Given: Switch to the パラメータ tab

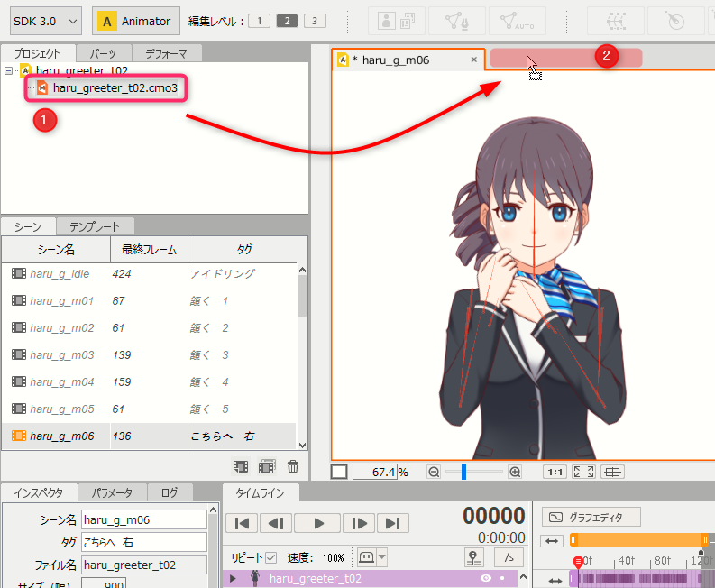Looking at the screenshot, I should click(x=112, y=492).
